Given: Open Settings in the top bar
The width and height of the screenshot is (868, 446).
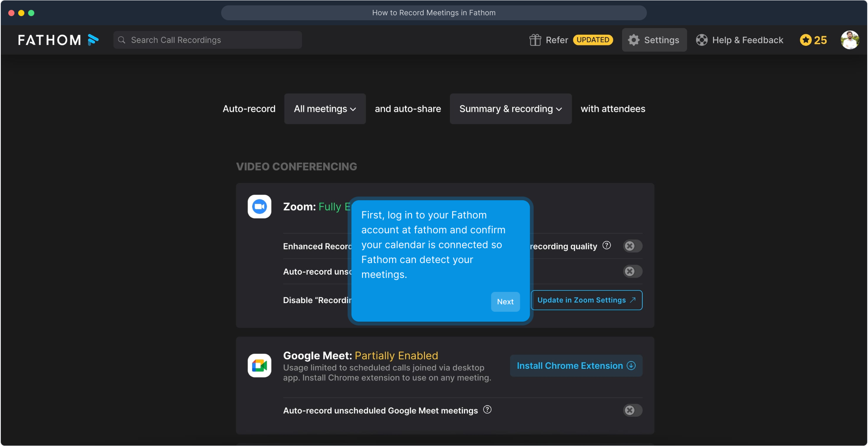Looking at the screenshot, I should (654, 40).
